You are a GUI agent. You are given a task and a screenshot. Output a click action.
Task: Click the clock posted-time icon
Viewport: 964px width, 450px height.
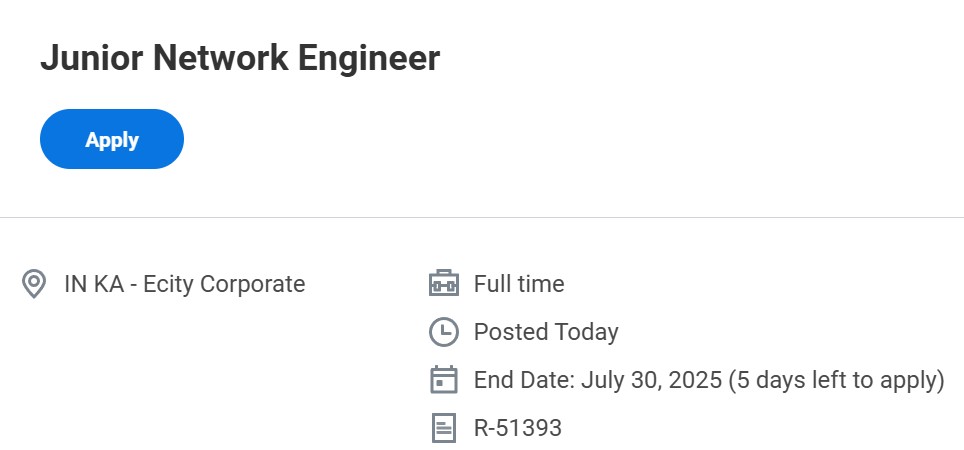click(x=443, y=332)
